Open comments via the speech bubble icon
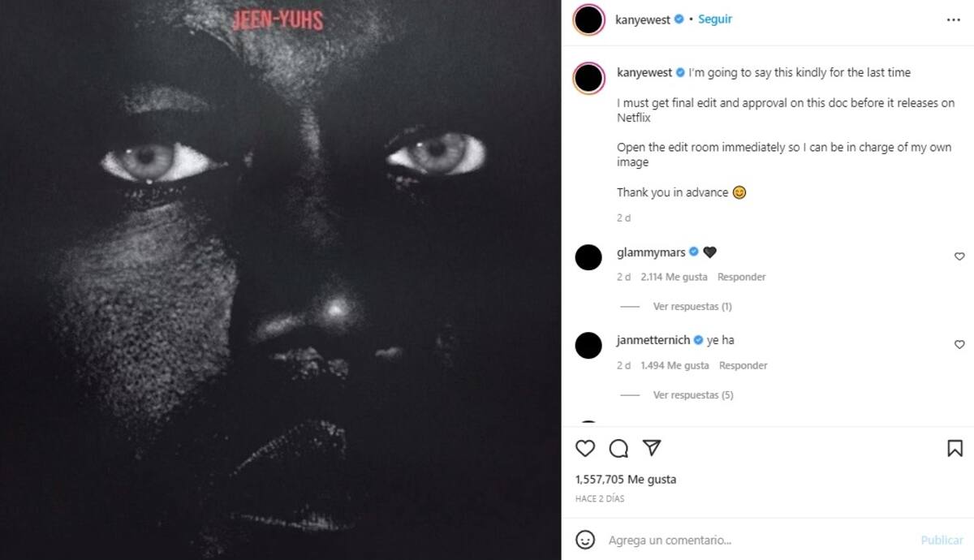974x560 pixels. tap(618, 448)
